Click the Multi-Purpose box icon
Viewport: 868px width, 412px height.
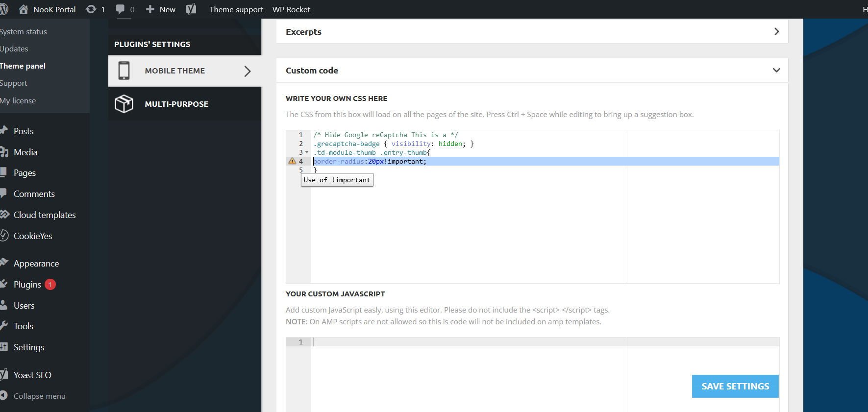[x=124, y=104]
